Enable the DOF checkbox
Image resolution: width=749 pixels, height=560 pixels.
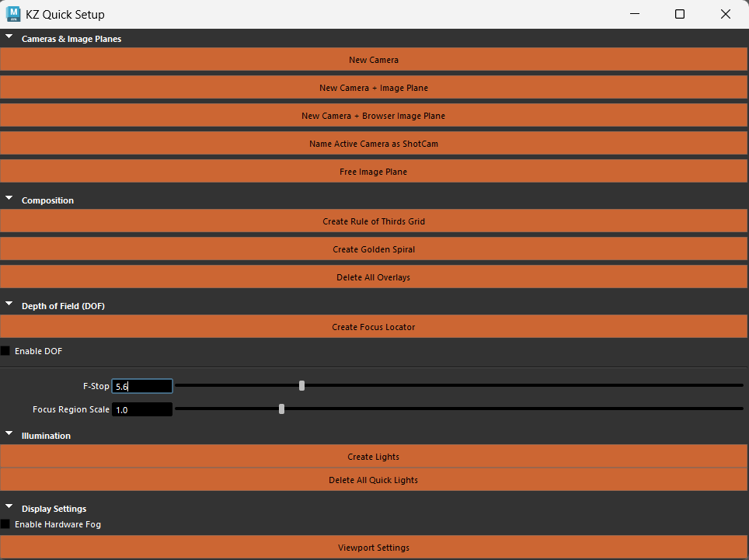(5, 350)
